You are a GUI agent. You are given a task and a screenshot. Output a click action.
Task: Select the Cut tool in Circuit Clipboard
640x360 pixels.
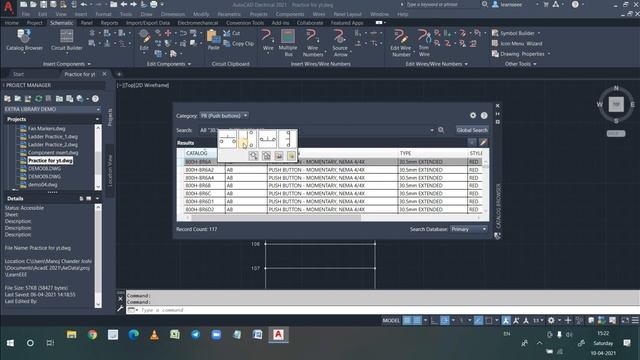point(232,33)
